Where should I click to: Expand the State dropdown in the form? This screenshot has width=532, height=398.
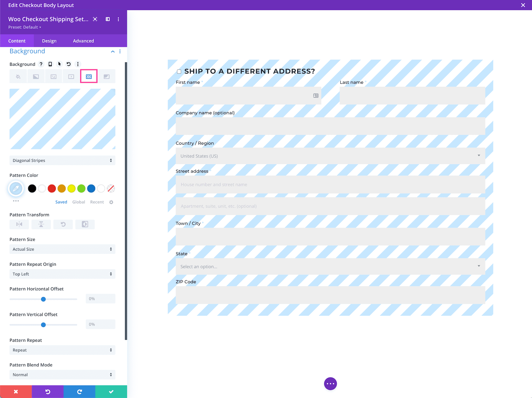[478, 266]
